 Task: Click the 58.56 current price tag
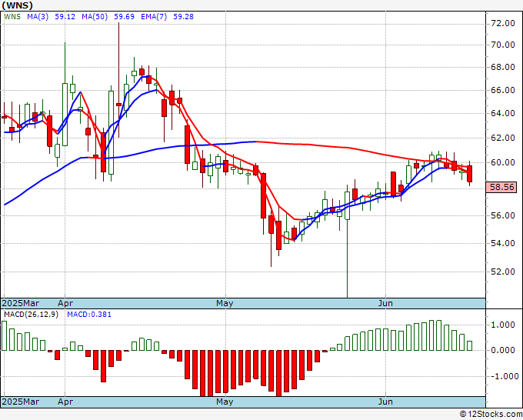[x=501, y=187]
